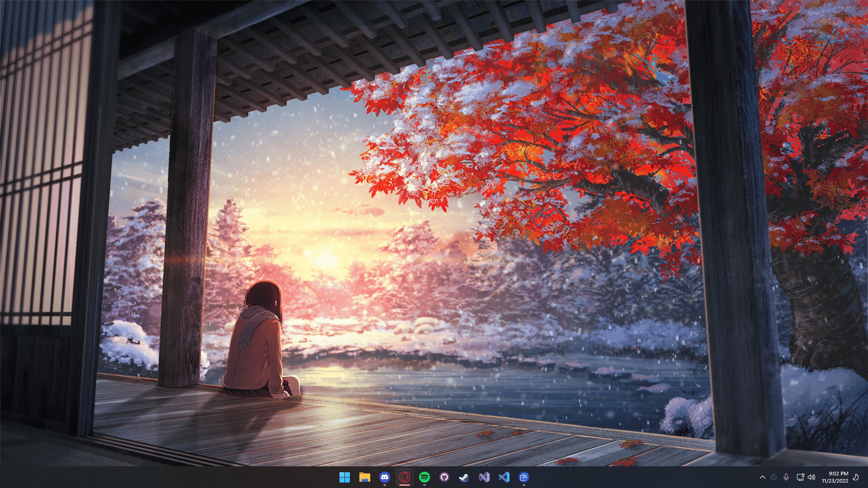
Task: Expand hidden system tray icons
Action: tap(763, 477)
